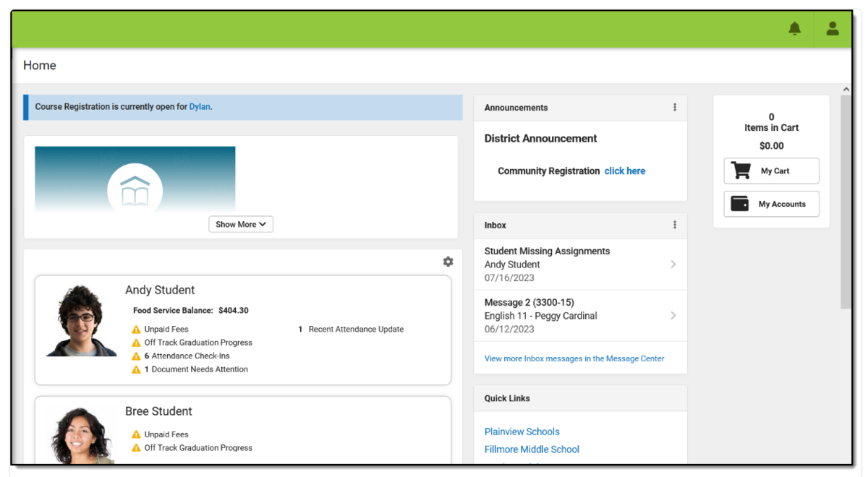Screen dimensions: 868x477
Task: Open the My Cart button
Action: (x=772, y=171)
